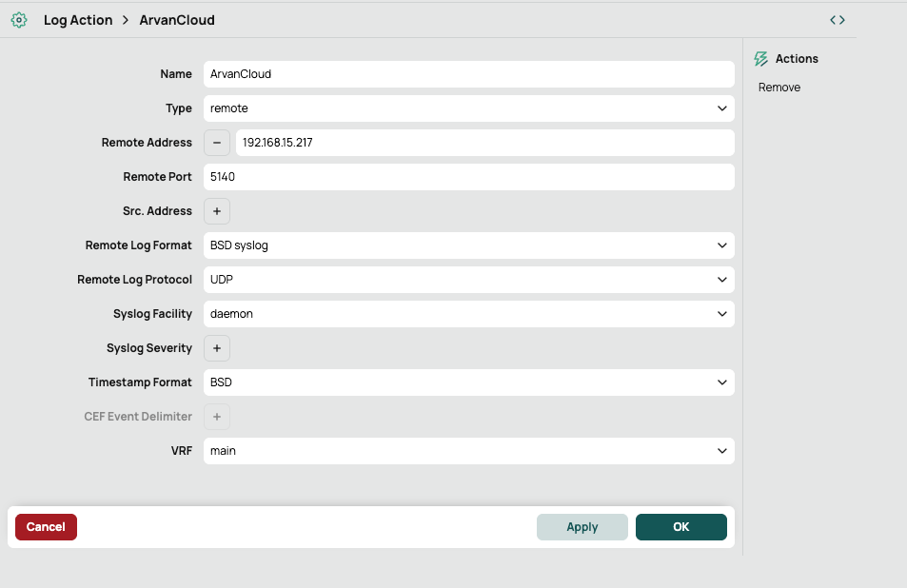Image resolution: width=907 pixels, height=588 pixels.
Task: Click the Name input field
Action: coord(468,74)
